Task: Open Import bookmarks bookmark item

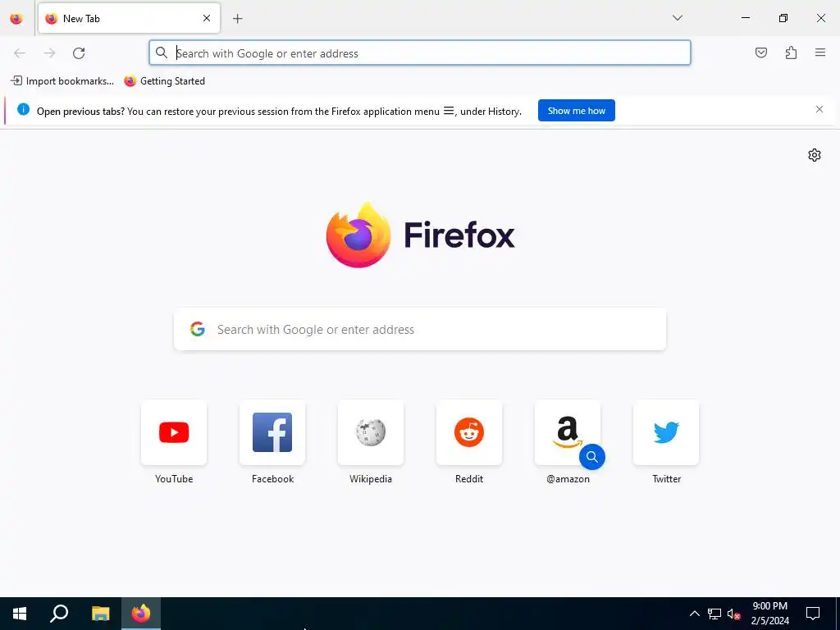Action: point(62,81)
